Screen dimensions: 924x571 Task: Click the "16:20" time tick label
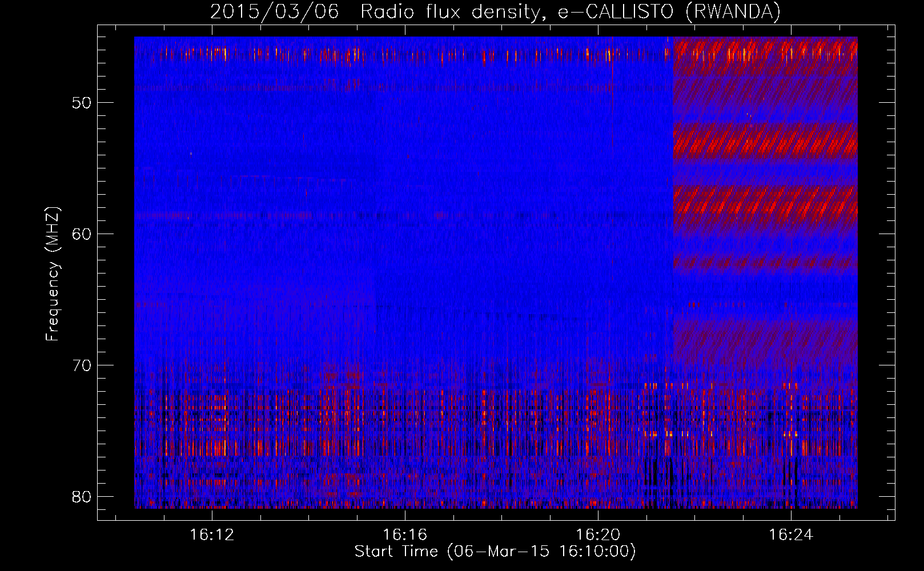(598, 534)
